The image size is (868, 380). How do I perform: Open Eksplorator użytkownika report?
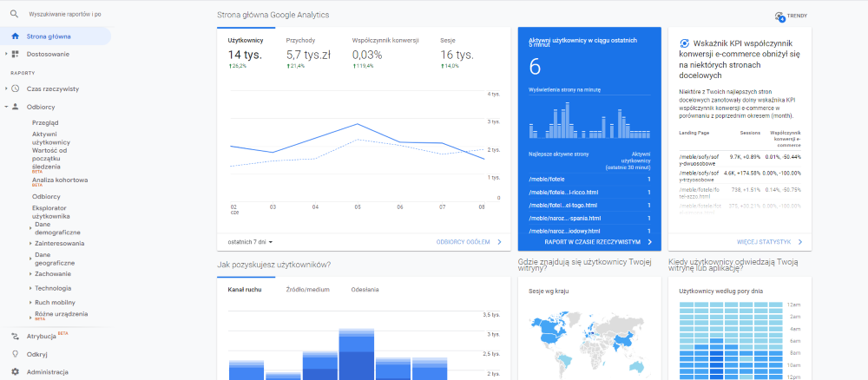point(51,212)
